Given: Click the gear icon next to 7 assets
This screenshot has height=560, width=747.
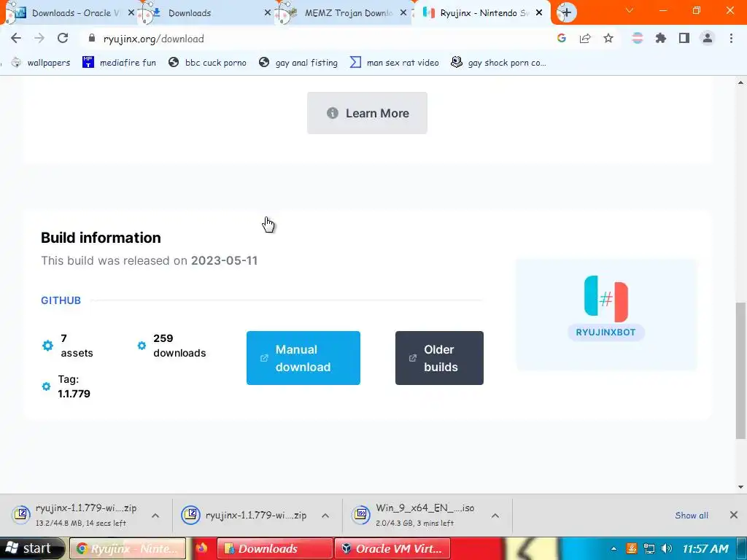Looking at the screenshot, I should pos(47,345).
